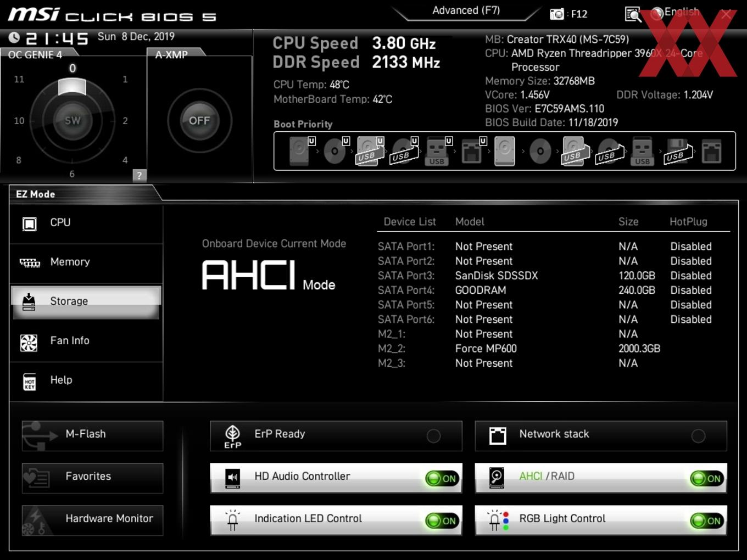Select the UEFI hard disk boot device icon
The image size is (747, 560).
pos(300,151)
